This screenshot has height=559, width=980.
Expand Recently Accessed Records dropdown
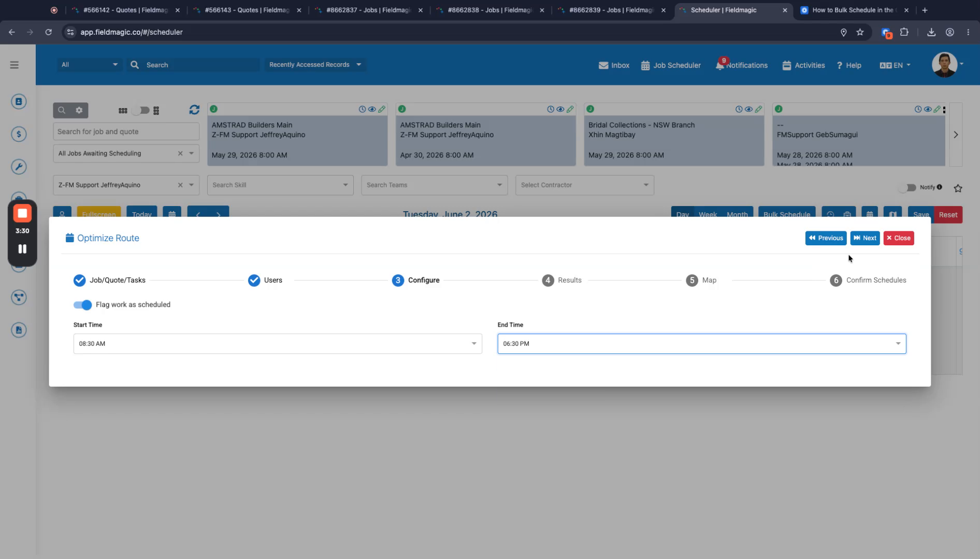(x=315, y=65)
